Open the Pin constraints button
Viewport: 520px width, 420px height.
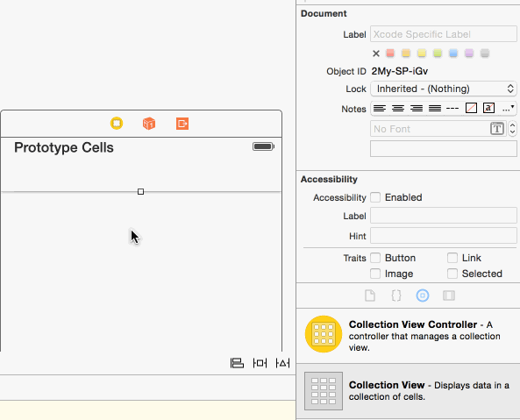click(x=260, y=363)
